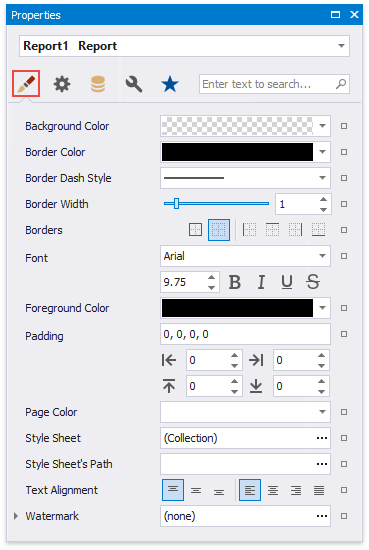Viewport: 369px width, 550px height.
Task: Open the Data tab with database icon
Action: [x=98, y=84]
